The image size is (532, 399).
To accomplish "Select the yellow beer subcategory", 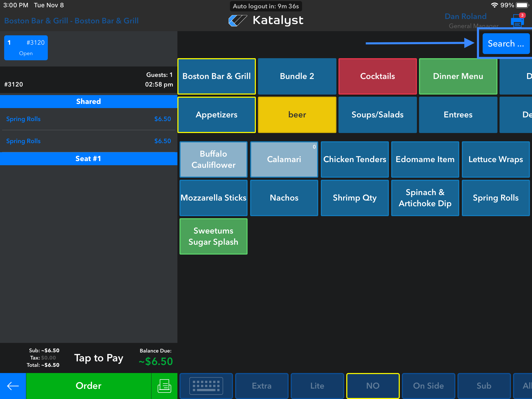I will (x=297, y=115).
